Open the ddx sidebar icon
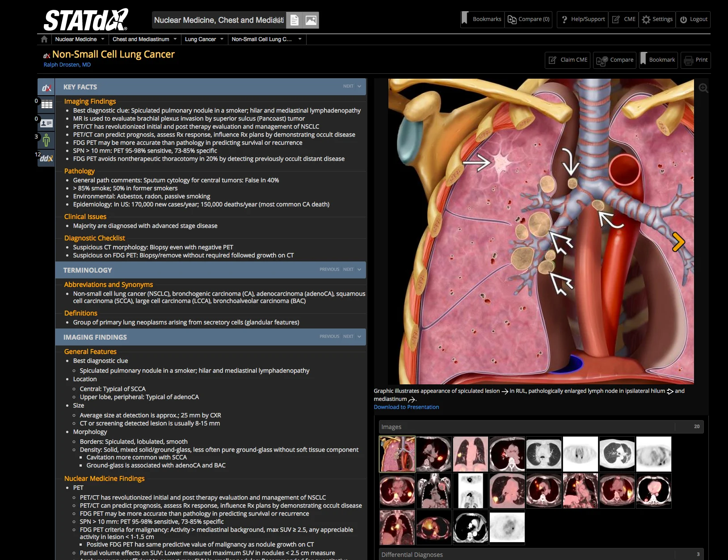 [x=46, y=158]
